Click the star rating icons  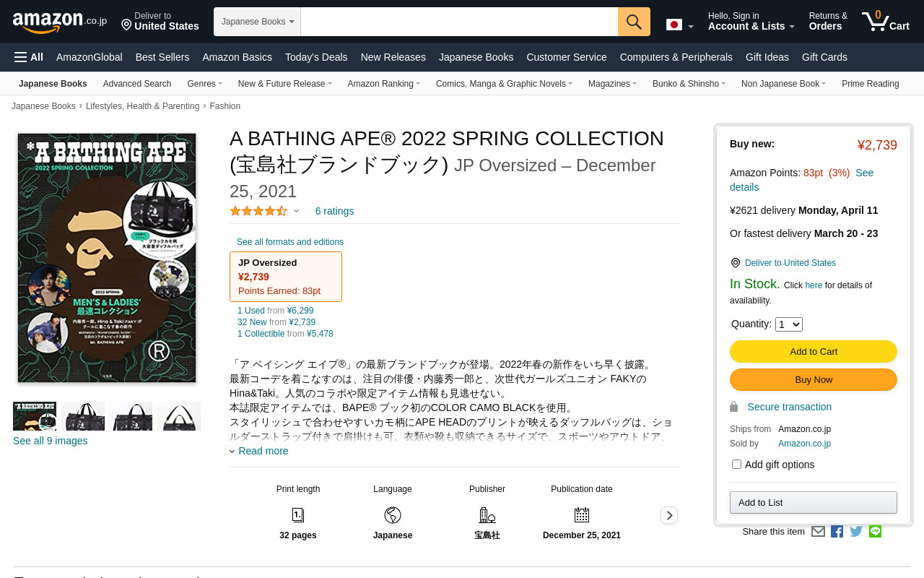click(x=258, y=211)
